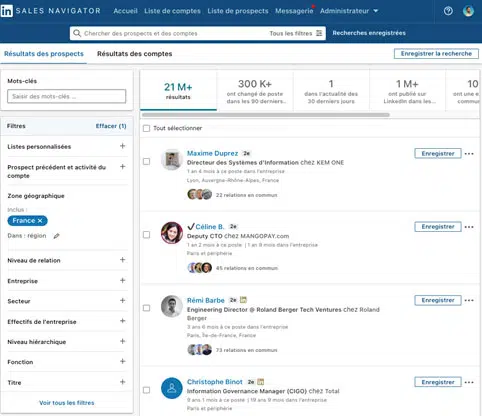The height and width of the screenshot is (416, 482).
Task: Expand the Entreprise filter
Action: [x=123, y=280]
